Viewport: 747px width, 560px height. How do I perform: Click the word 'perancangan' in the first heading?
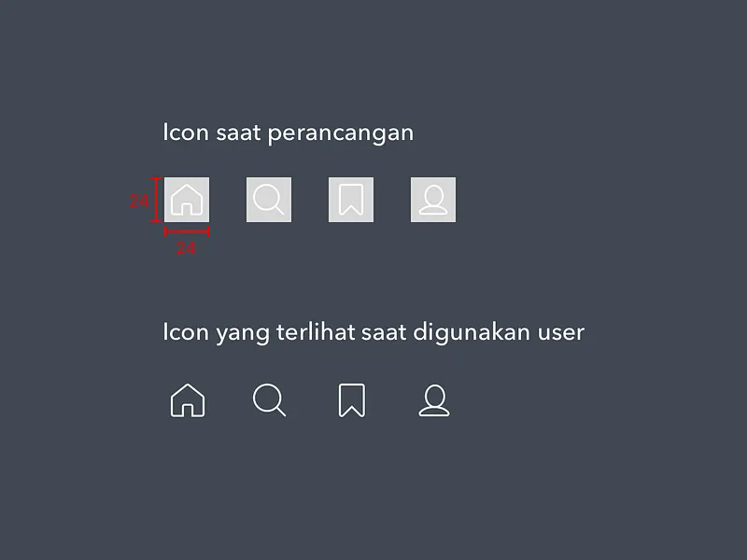[341, 133]
